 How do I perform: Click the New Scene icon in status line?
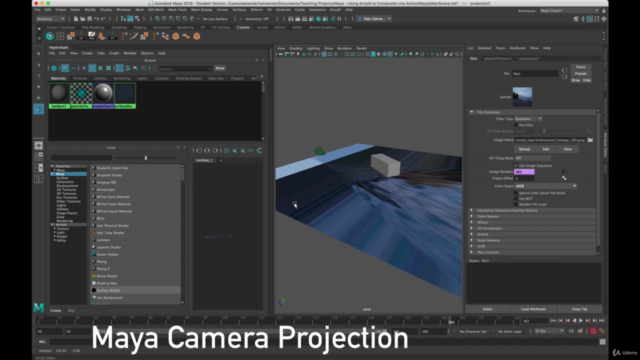76,19
